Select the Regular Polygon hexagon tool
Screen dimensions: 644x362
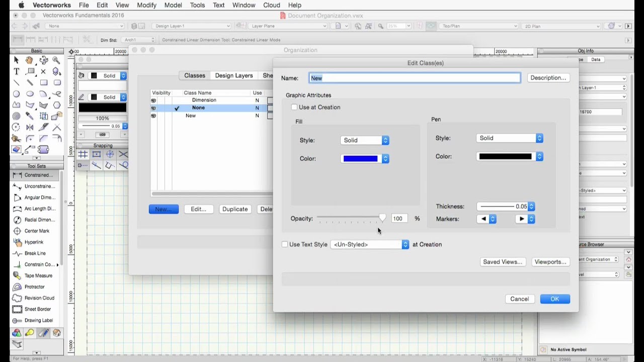56,105
